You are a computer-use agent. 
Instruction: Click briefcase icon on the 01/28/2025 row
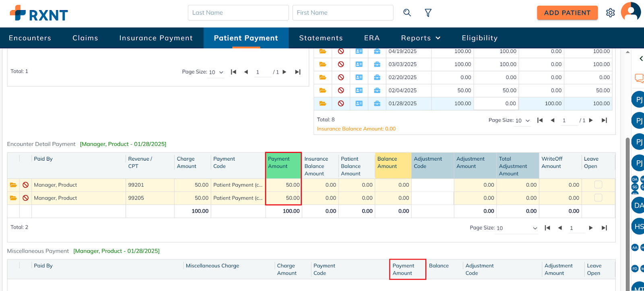pyautogui.click(x=377, y=103)
